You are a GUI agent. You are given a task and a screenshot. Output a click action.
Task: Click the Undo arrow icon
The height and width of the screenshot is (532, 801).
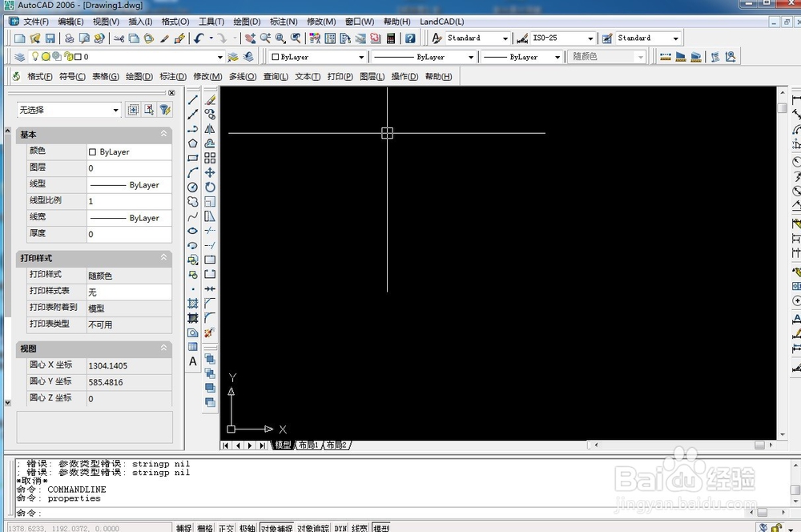pos(199,38)
